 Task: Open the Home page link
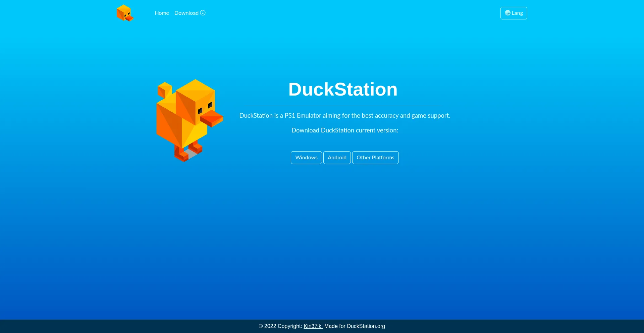[162, 13]
